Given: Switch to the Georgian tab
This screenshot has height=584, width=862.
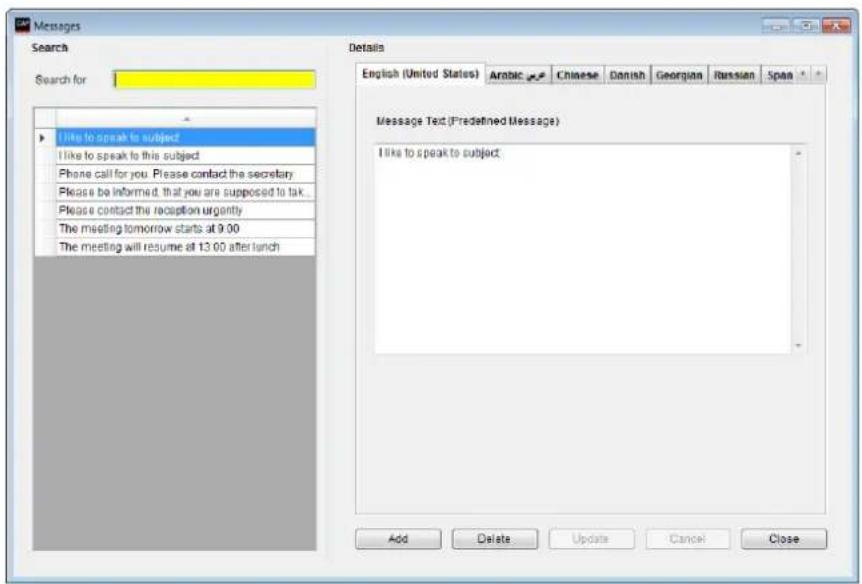Looking at the screenshot, I should [x=679, y=75].
